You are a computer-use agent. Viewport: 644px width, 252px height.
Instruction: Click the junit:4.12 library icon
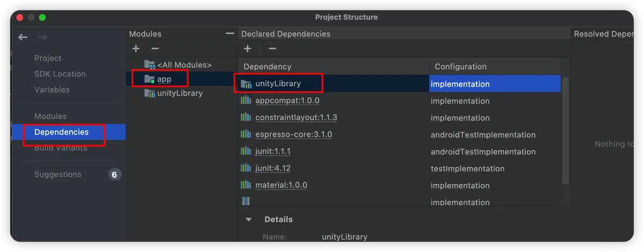[246, 168]
